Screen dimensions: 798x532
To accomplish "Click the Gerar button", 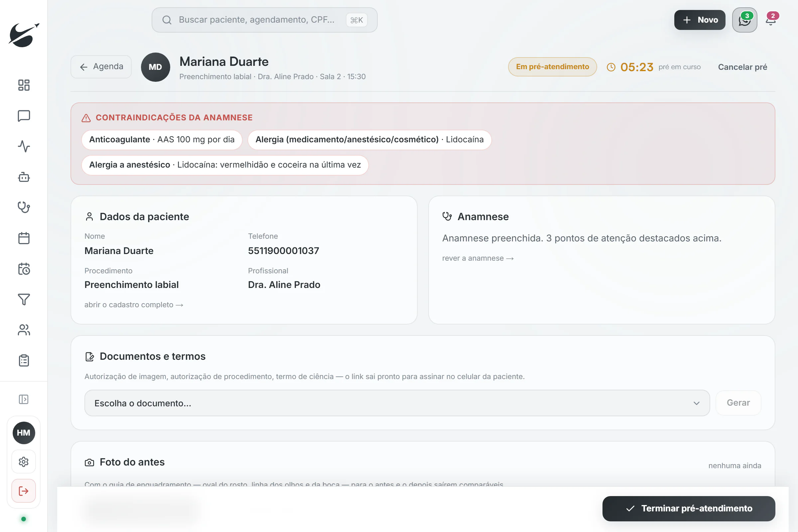I will (738, 403).
